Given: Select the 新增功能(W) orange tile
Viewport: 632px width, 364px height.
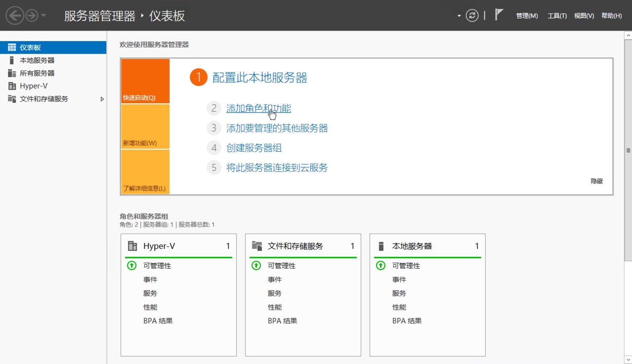Looking at the screenshot, I should coord(145,126).
